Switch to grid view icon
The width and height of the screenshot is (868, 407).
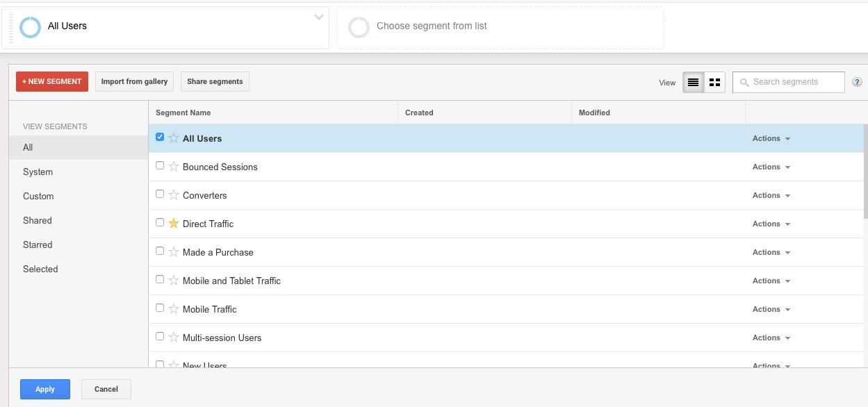coord(714,82)
